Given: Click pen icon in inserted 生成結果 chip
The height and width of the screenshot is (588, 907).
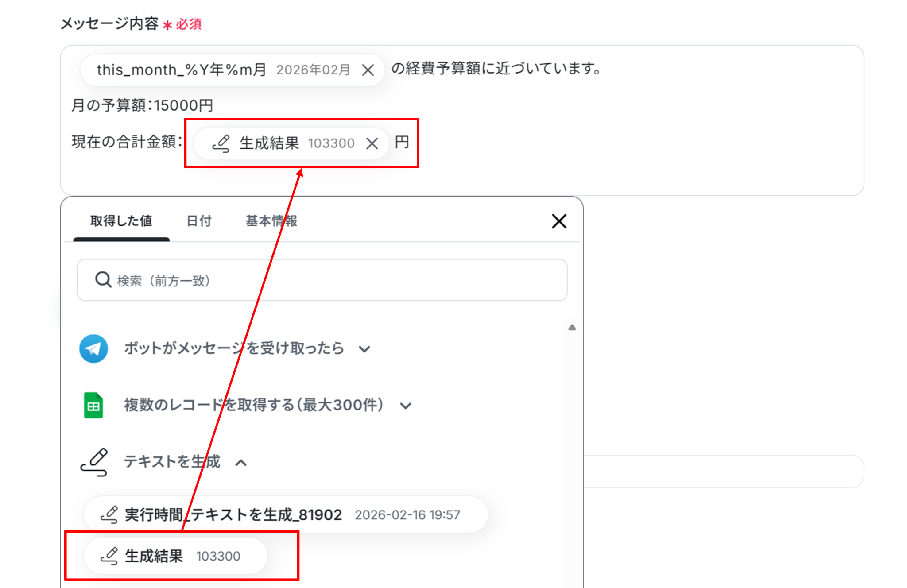Looking at the screenshot, I should (221, 143).
